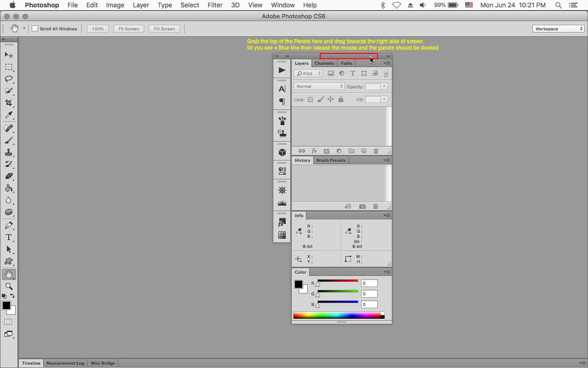The image size is (588, 368).
Task: Switch to the Brush Presets tab
Action: pyautogui.click(x=331, y=161)
